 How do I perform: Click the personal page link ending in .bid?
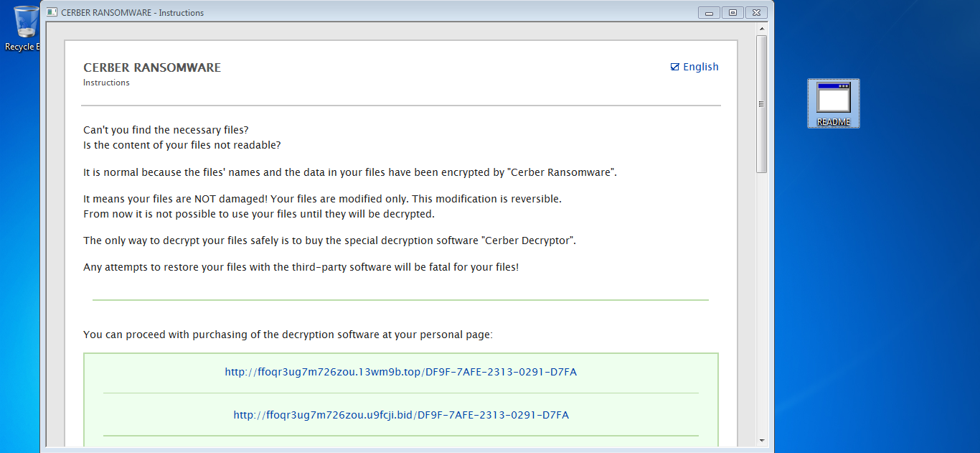pyautogui.click(x=400, y=415)
